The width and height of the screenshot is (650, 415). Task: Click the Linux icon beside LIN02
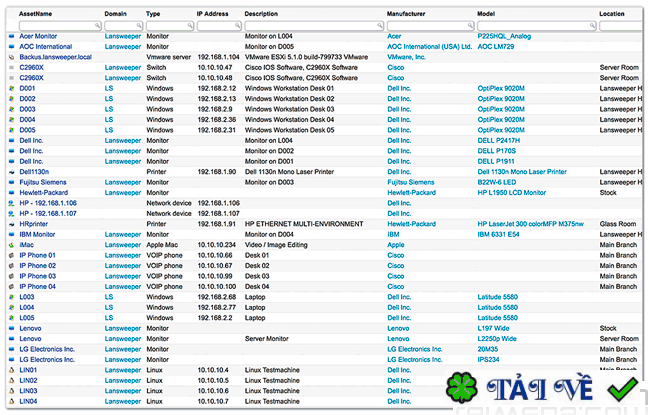click(x=12, y=381)
